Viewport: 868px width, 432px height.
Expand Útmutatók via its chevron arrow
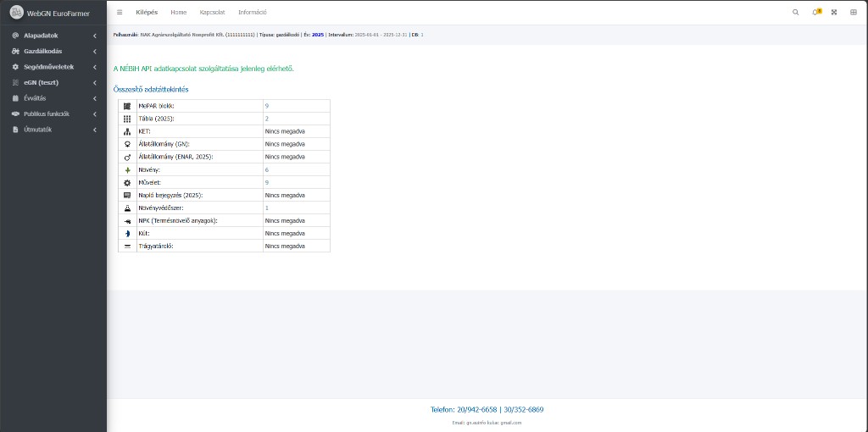click(95, 130)
